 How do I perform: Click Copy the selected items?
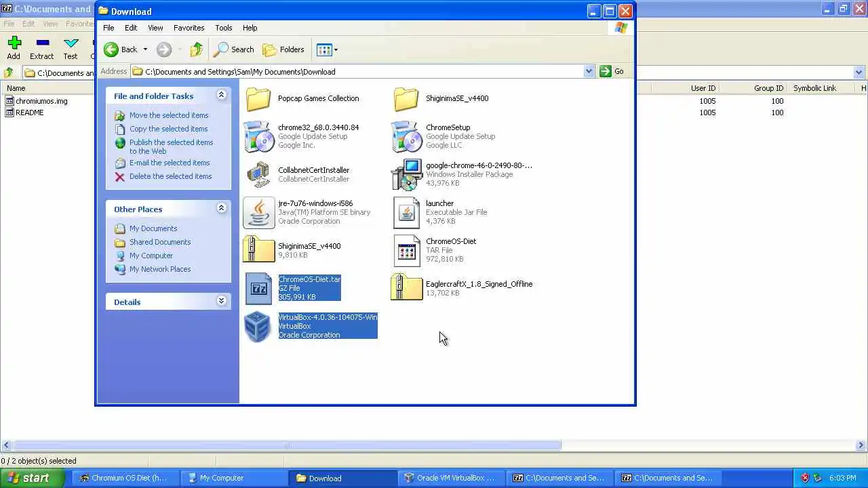point(168,129)
